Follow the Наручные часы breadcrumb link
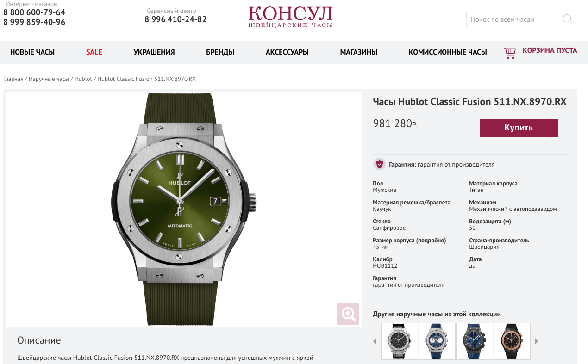588x364 pixels. coord(49,79)
